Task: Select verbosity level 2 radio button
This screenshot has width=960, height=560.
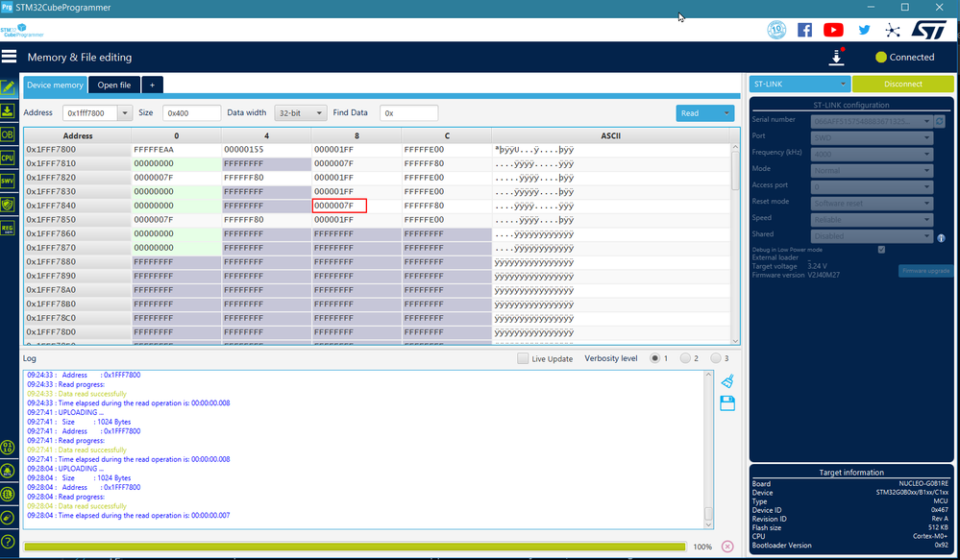Action: point(685,358)
